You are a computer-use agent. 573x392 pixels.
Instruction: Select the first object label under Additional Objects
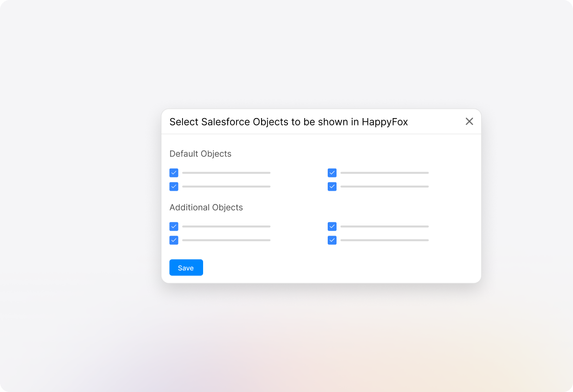(226, 226)
